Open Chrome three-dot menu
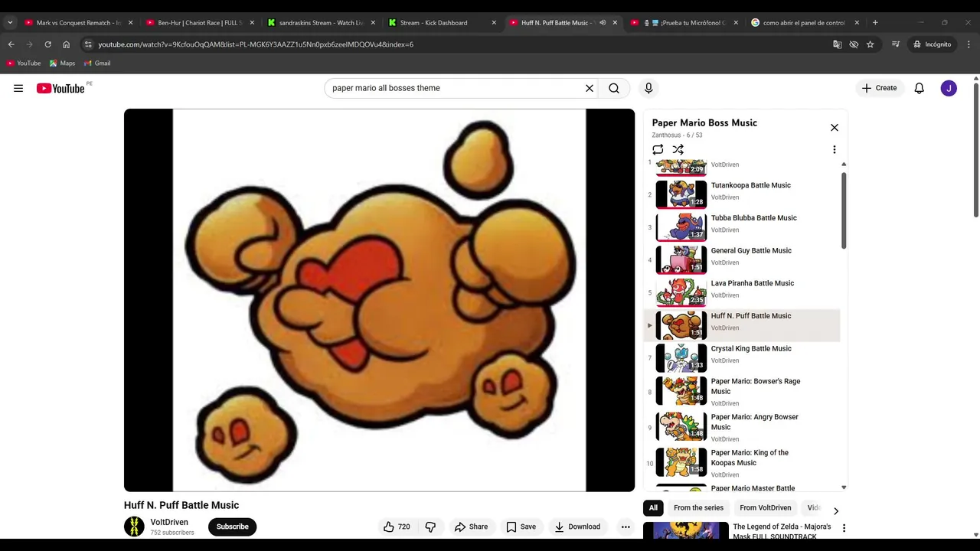The width and height of the screenshot is (980, 551). tap(969, 44)
